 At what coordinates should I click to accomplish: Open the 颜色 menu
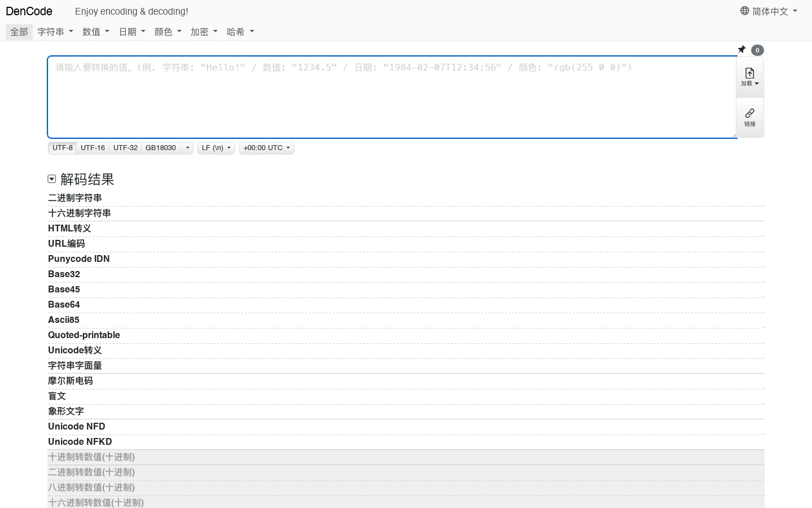point(168,32)
